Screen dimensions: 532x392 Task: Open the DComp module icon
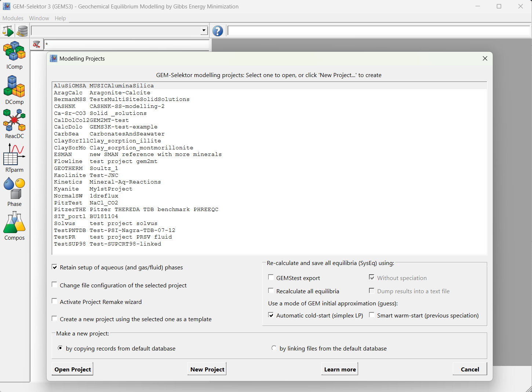tap(14, 86)
